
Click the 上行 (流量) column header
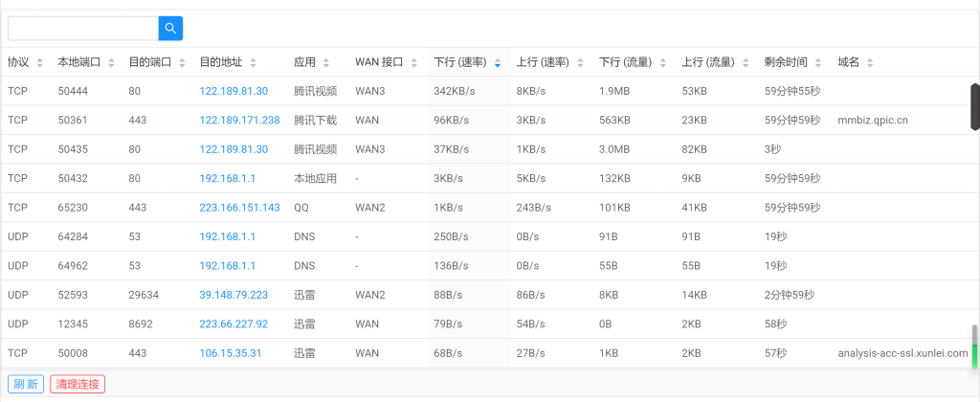(707, 62)
